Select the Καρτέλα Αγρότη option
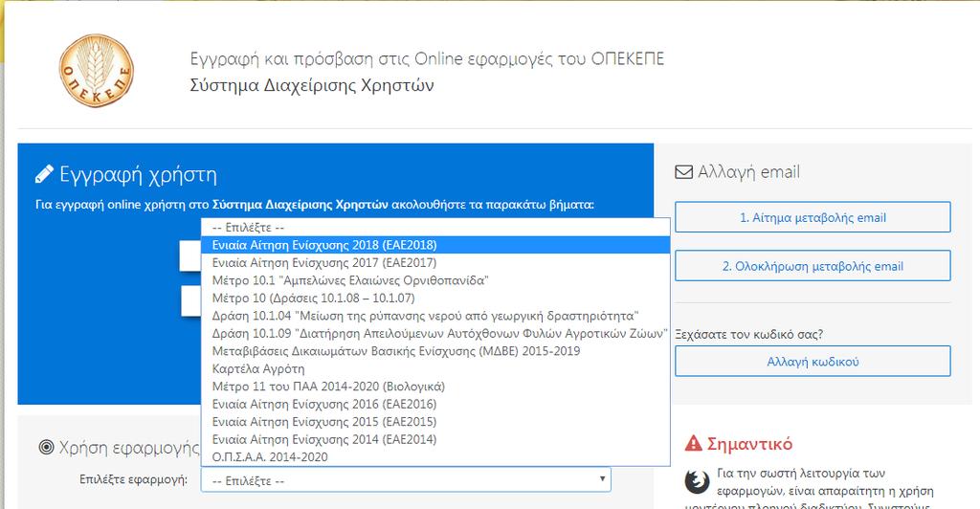Screen dimensions: 980x509 (435, 368)
